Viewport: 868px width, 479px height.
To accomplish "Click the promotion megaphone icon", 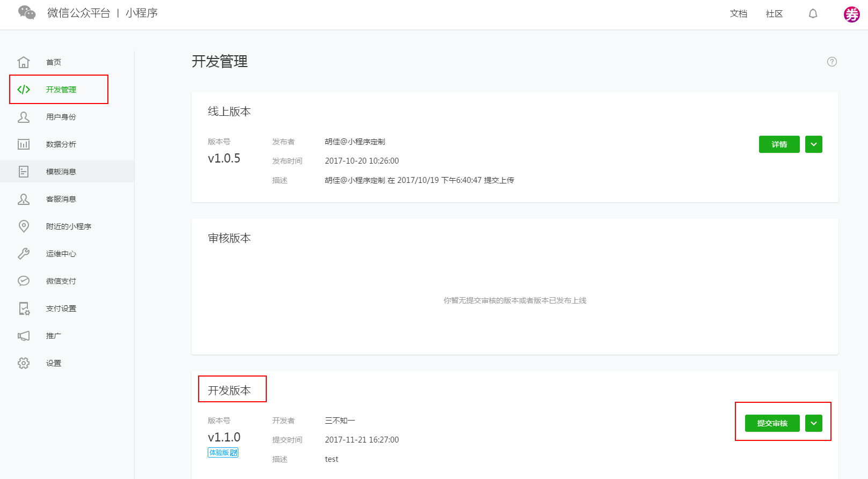I will coord(24,336).
